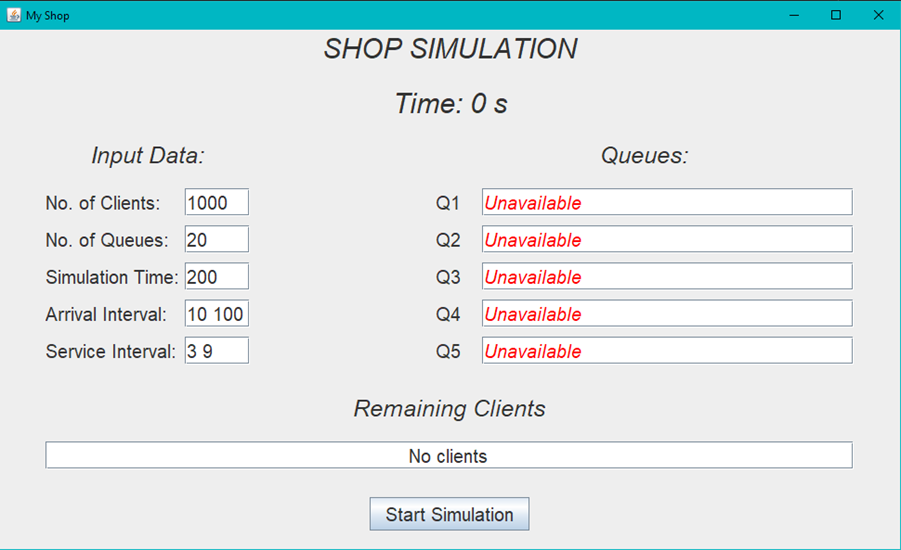Focus the No. of Clients field
Image resolution: width=901 pixels, height=550 pixels.
click(x=217, y=202)
